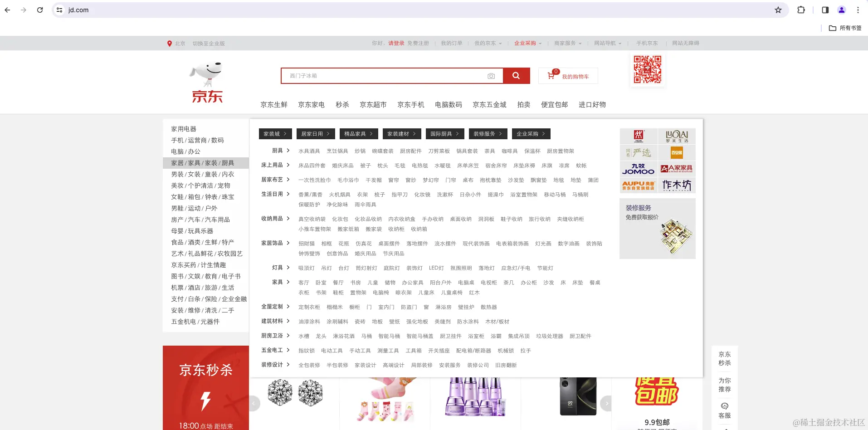Select 家用电器 in the category sidebar
Viewport: 868px width, 430px height.
[184, 129]
